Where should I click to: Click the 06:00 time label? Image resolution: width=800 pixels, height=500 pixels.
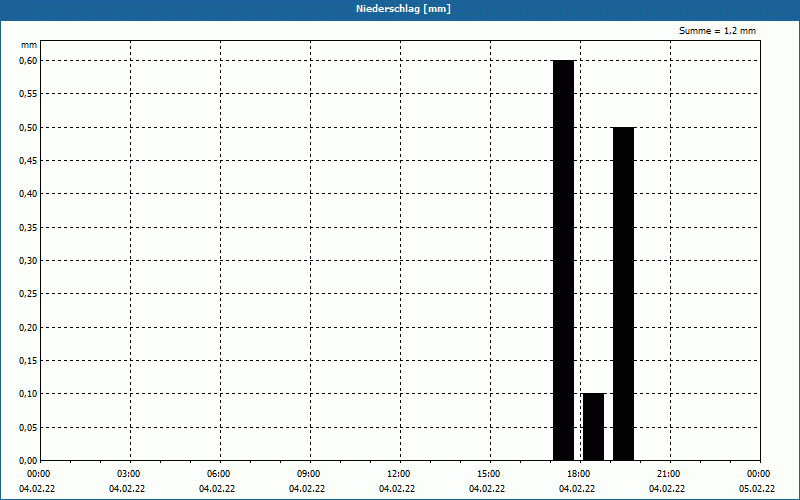[218, 474]
